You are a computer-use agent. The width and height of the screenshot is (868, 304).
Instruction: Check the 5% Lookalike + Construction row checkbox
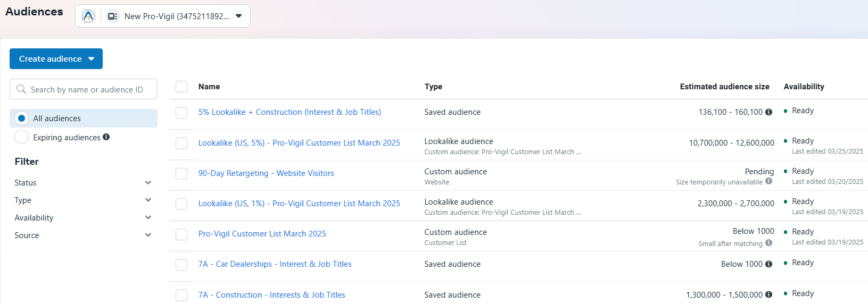pos(181,113)
